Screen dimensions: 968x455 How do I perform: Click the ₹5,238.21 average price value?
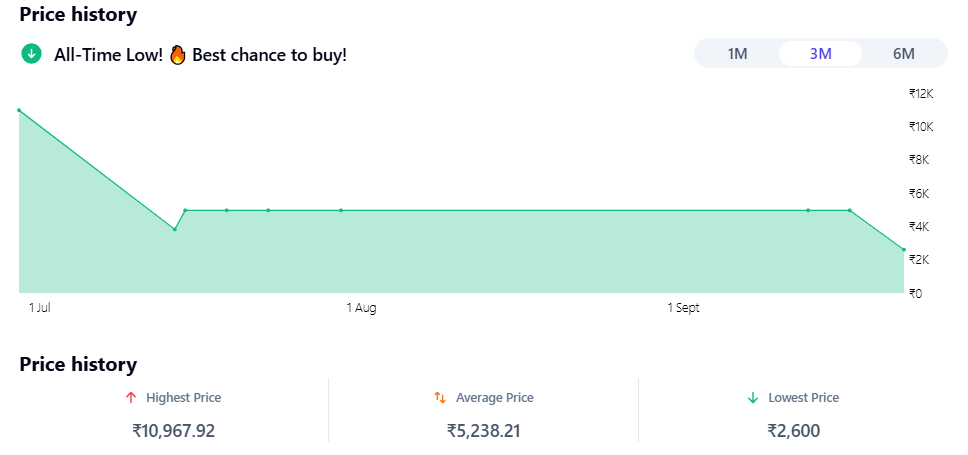(484, 431)
